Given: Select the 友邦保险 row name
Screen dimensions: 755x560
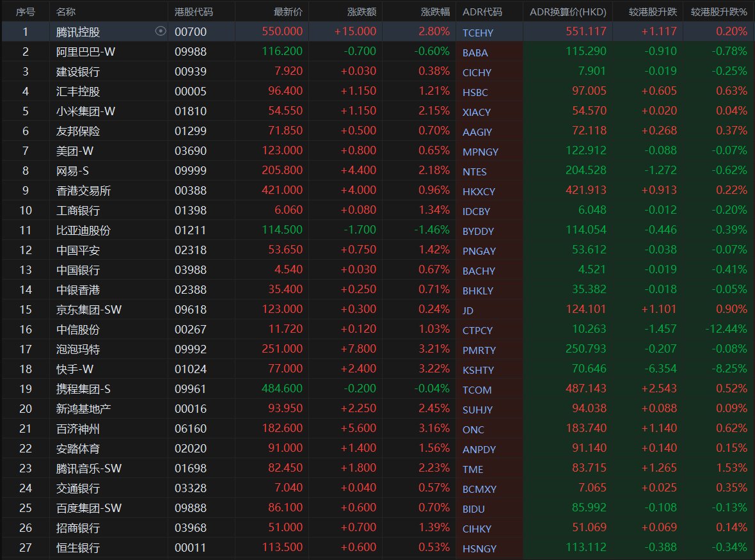Looking at the screenshot, I should pyautogui.click(x=78, y=131).
